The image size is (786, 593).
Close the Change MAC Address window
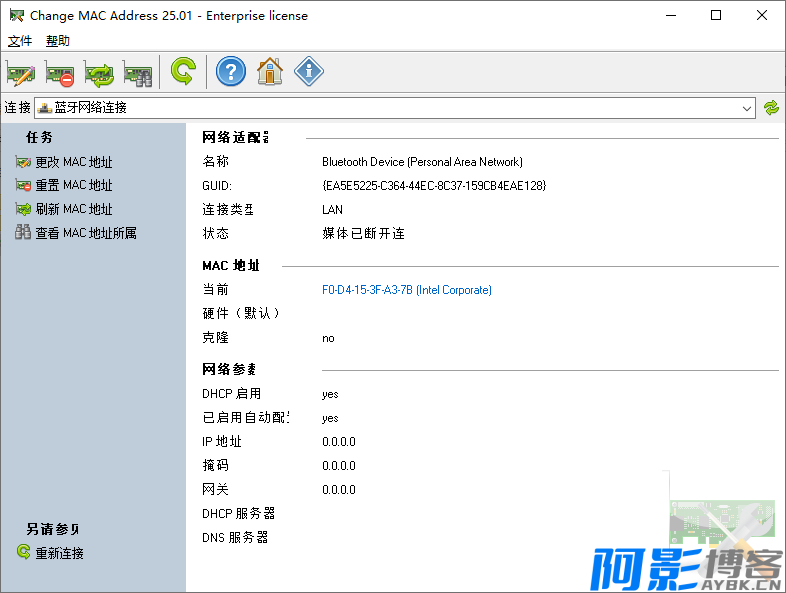pyautogui.click(x=762, y=16)
